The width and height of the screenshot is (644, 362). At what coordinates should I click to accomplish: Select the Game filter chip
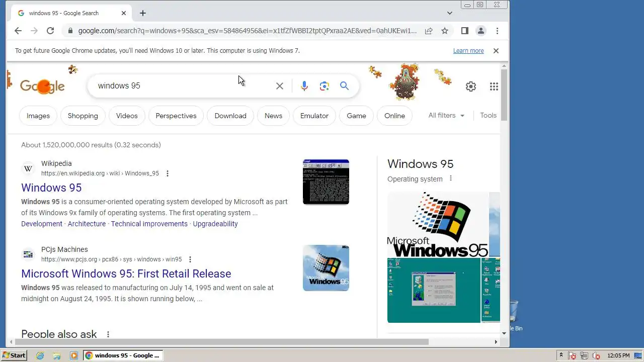tap(356, 116)
